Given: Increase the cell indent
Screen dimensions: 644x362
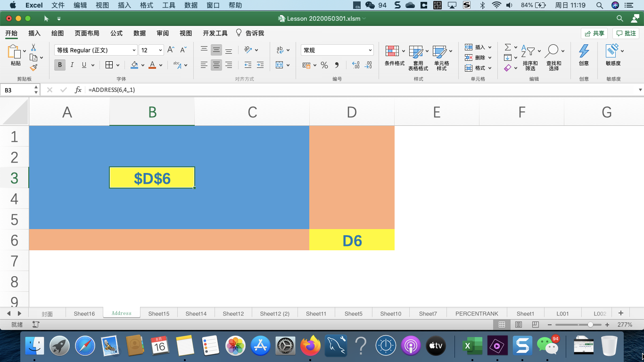Looking at the screenshot, I should [260, 65].
